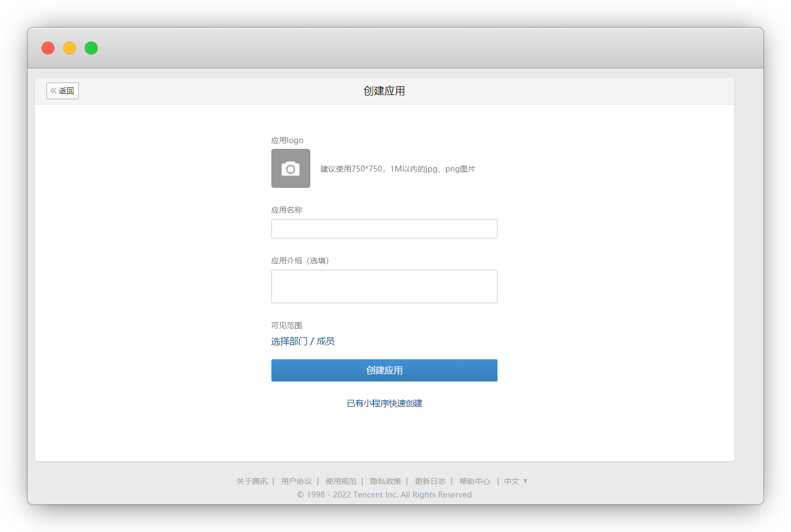Focus the 应用名称 text field
This screenshot has width=791, height=532.
coord(384,229)
